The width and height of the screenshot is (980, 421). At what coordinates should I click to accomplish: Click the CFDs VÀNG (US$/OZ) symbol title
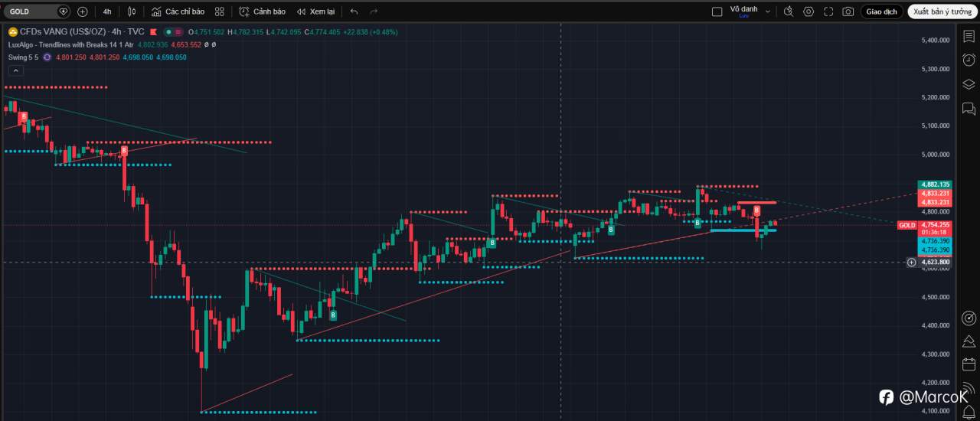(x=64, y=32)
